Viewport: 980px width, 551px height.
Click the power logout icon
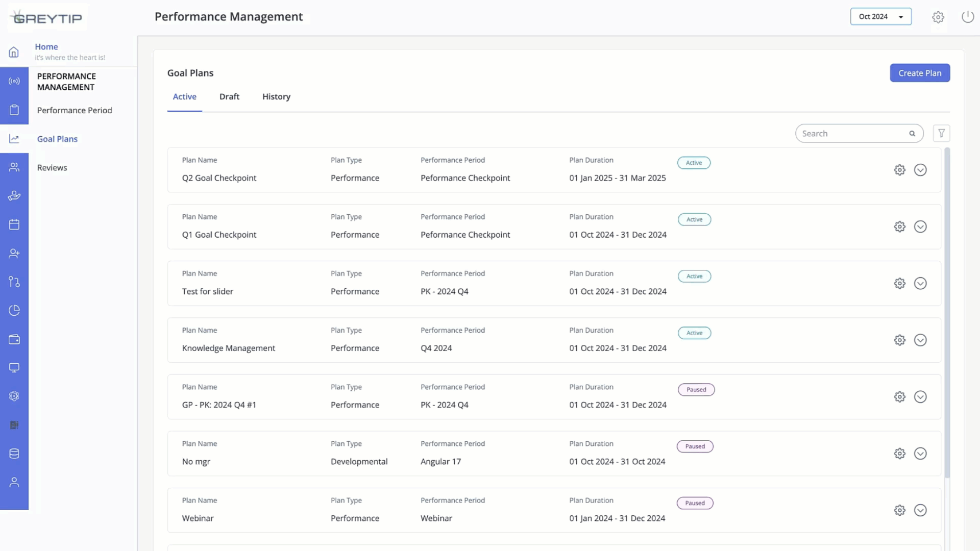click(967, 17)
